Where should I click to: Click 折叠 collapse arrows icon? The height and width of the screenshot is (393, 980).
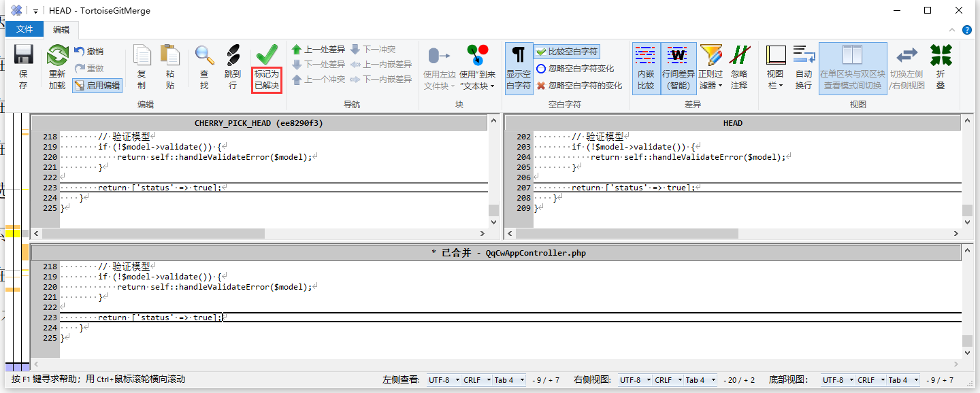click(941, 55)
